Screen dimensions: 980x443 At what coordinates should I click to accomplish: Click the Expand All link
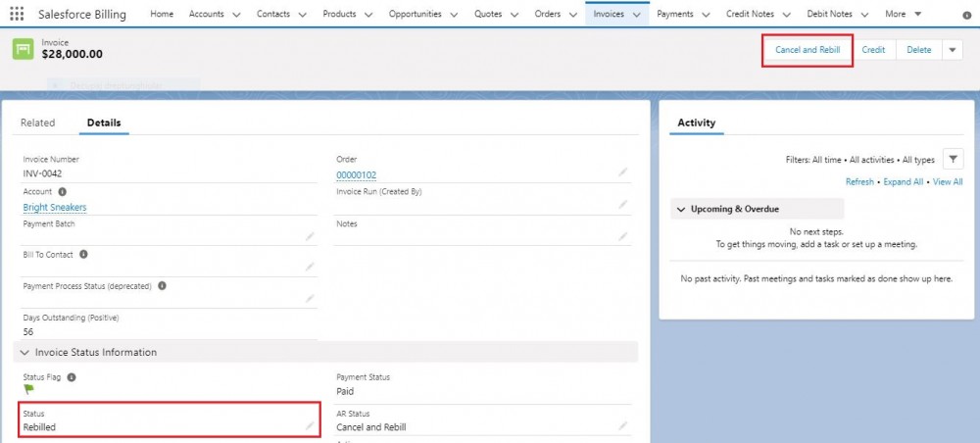click(904, 182)
